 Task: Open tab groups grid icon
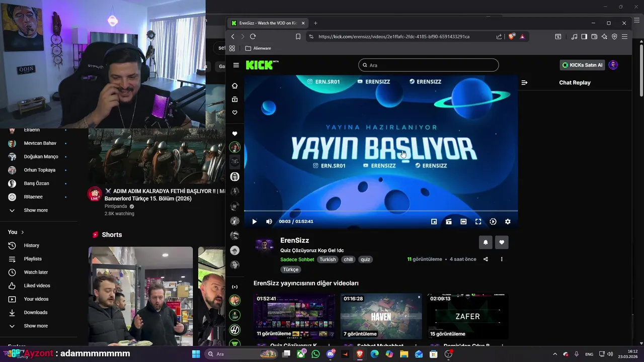point(232,48)
